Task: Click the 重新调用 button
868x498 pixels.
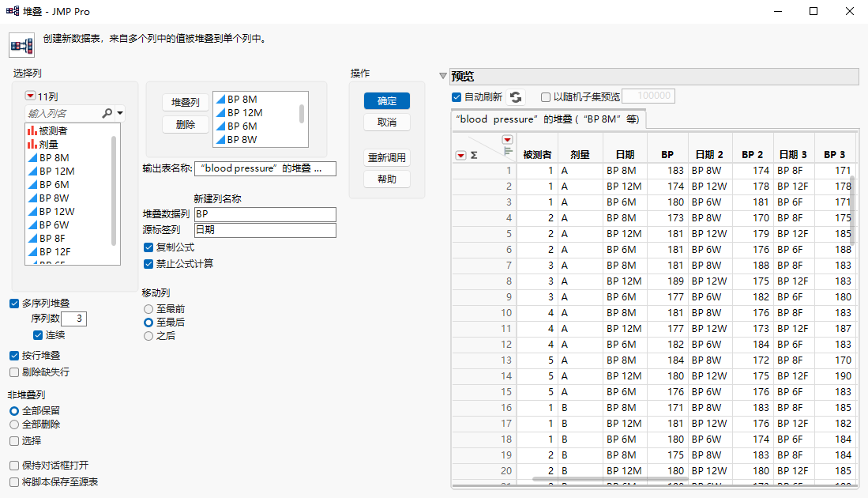Action: coord(387,158)
